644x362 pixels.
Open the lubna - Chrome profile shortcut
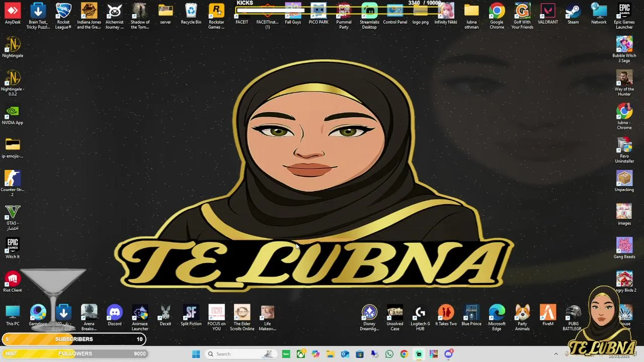(x=624, y=117)
